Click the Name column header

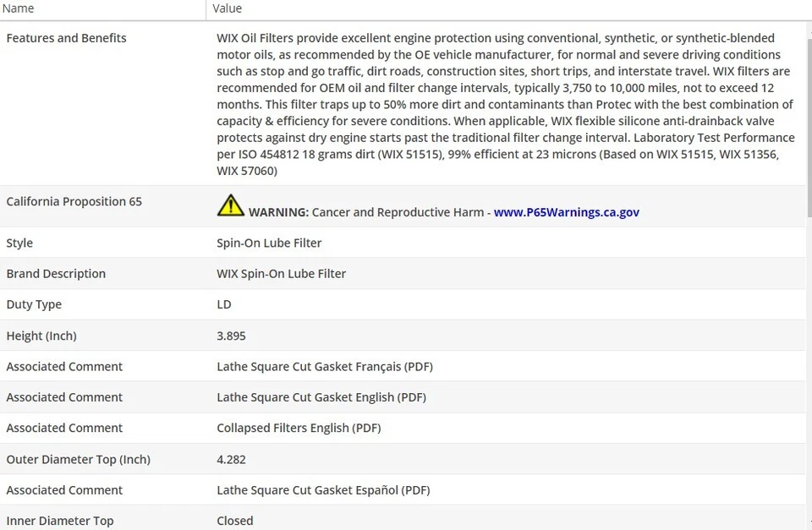point(19,8)
